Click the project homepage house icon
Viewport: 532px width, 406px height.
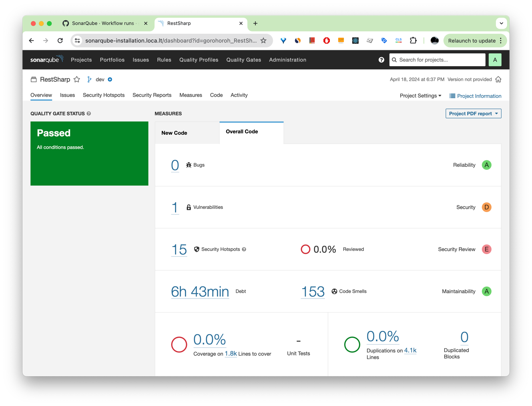click(498, 79)
